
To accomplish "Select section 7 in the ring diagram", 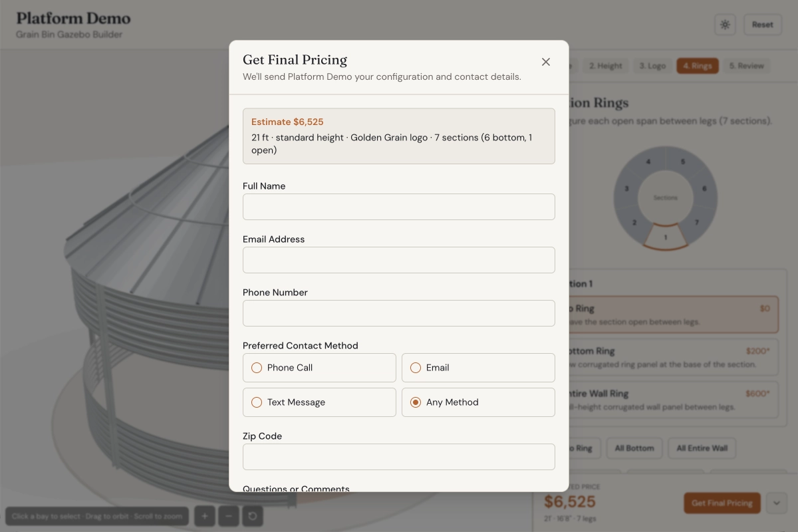I will click(696, 223).
